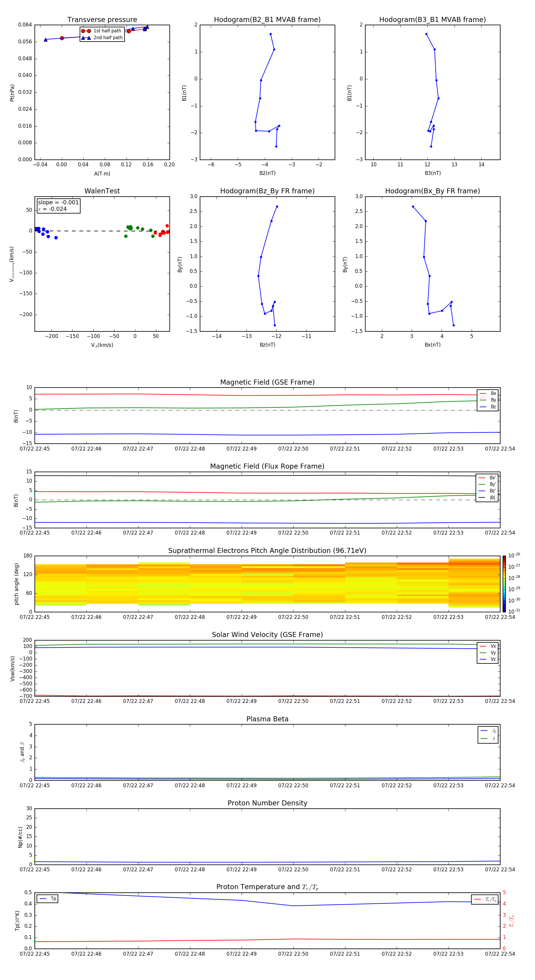This screenshot has width=535, height=980.
Task: Click the 'βp' legend entry in Plasma Beta plot
Action: tap(488, 731)
